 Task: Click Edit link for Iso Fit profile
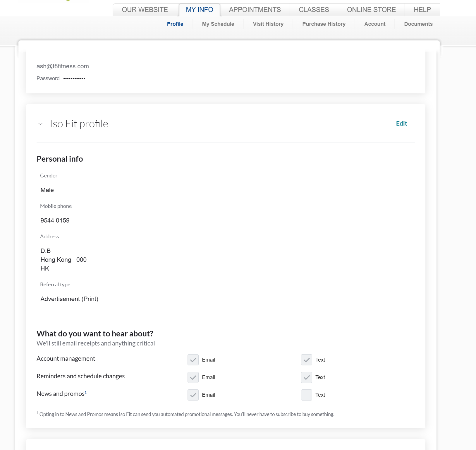[x=401, y=124]
